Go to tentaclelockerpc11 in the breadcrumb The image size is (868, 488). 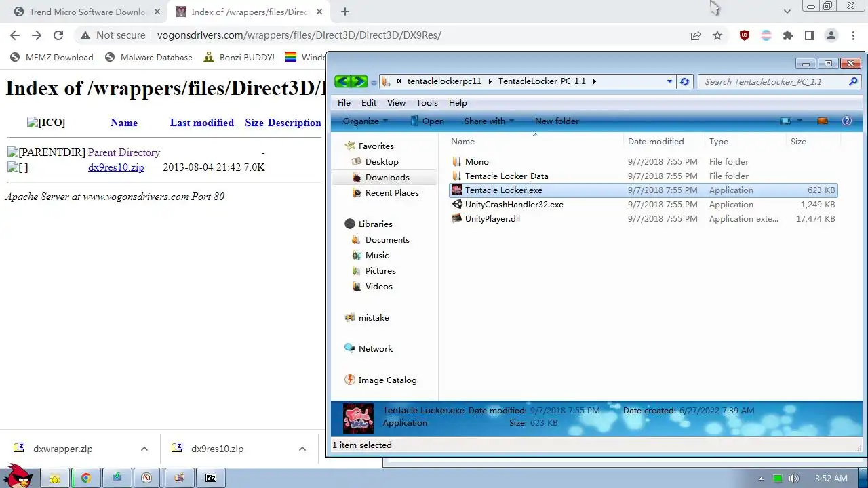pyautogui.click(x=444, y=81)
